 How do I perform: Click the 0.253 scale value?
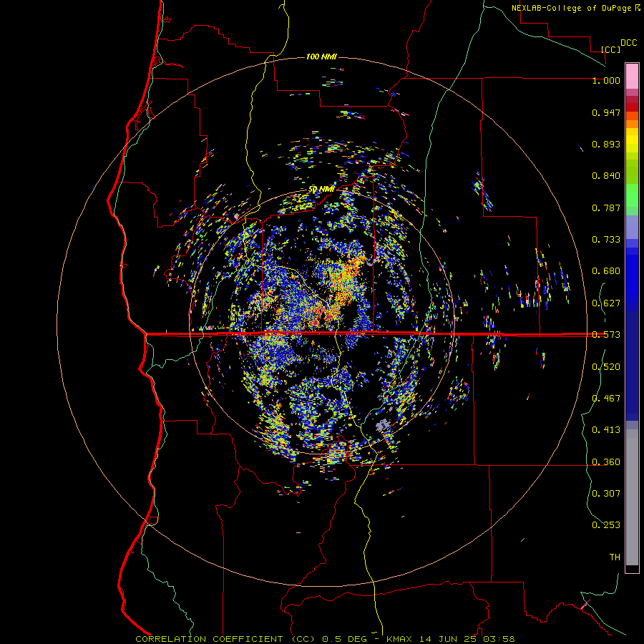pos(606,525)
